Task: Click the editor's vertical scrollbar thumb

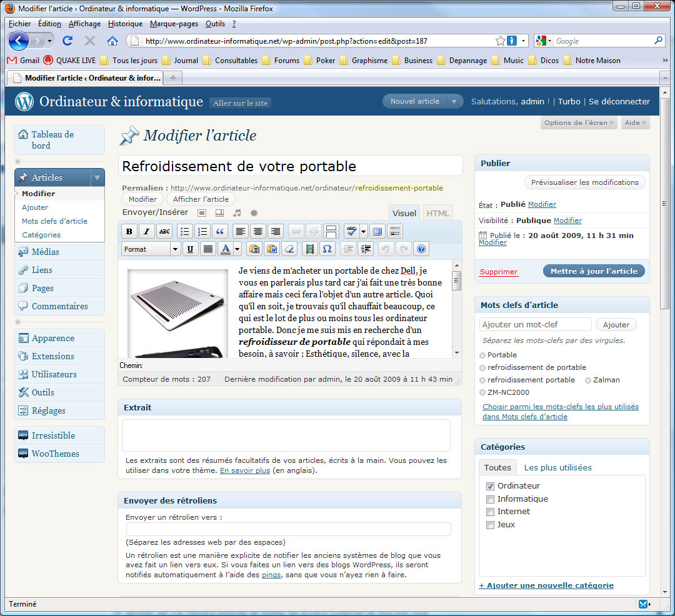Action: pos(456,281)
